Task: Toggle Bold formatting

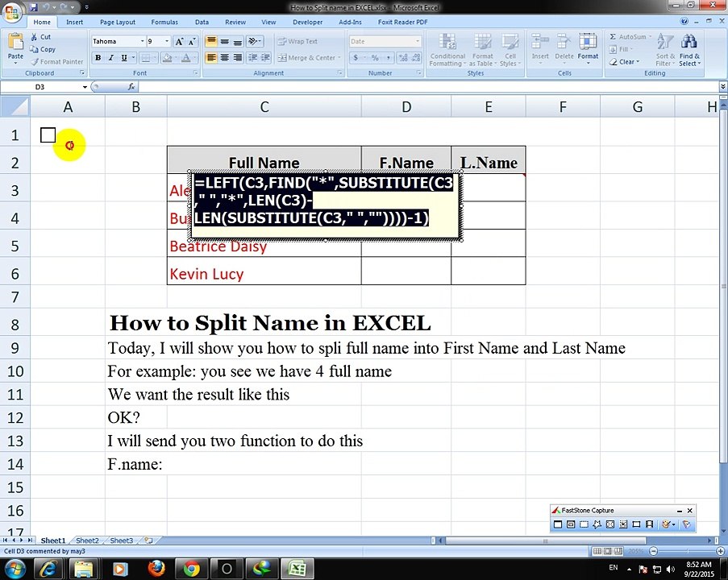Action: [x=98, y=57]
